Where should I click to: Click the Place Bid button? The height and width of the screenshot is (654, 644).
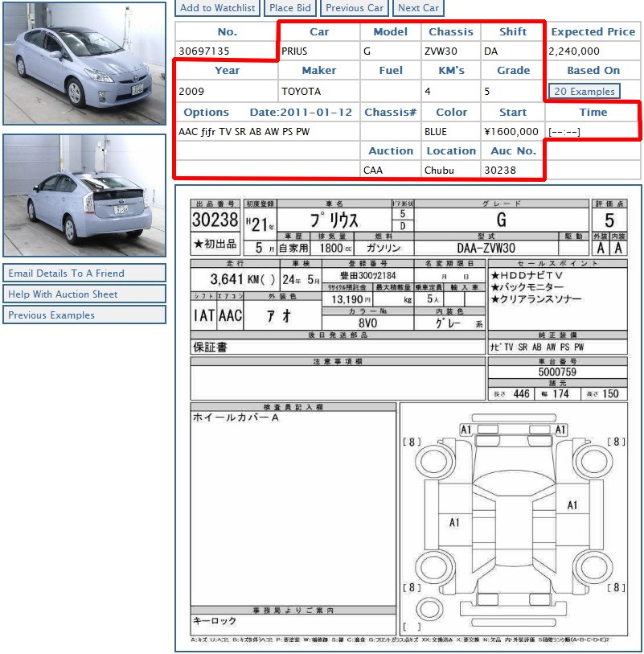(x=289, y=8)
